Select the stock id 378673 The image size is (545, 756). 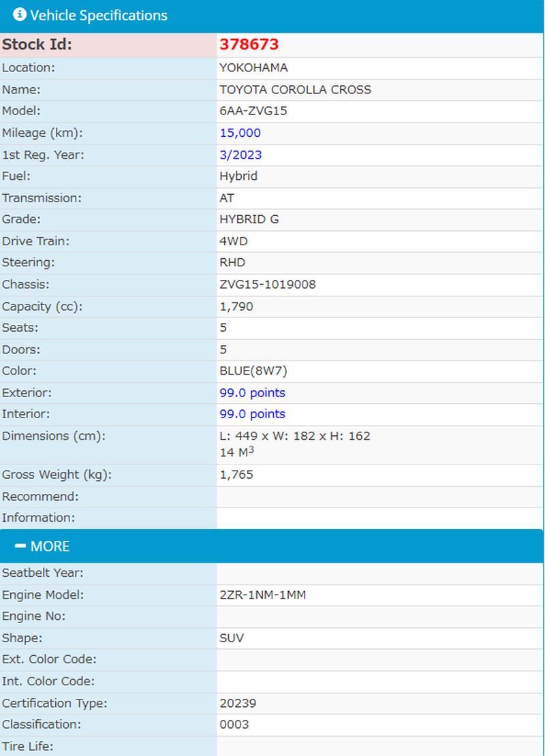[249, 44]
